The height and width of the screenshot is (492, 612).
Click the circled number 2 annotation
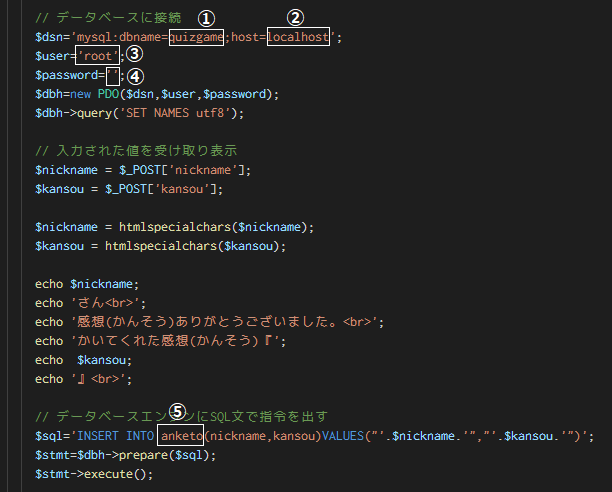tap(295, 18)
